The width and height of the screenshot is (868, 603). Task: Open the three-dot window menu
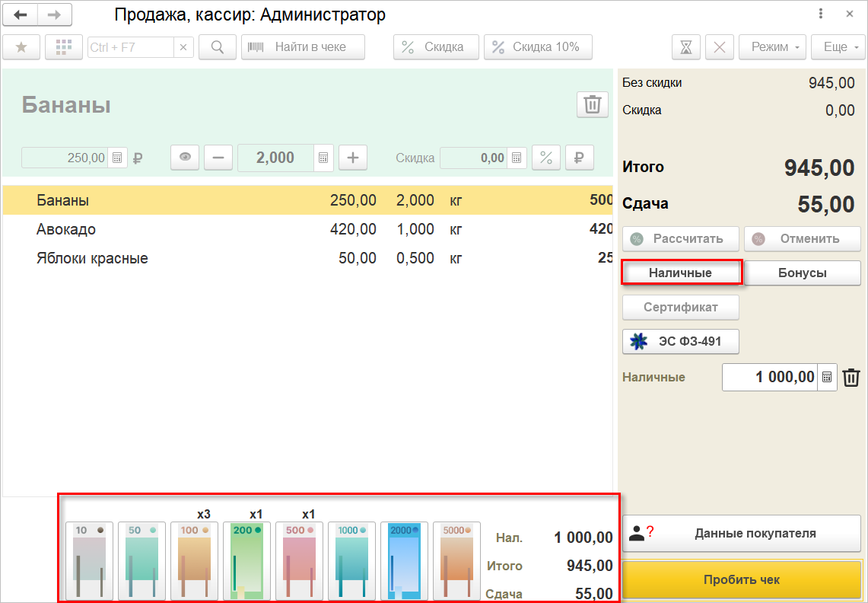(821, 14)
